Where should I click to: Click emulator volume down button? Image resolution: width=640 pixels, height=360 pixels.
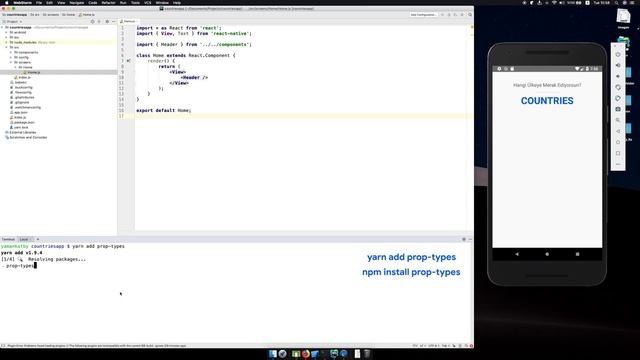[618, 76]
